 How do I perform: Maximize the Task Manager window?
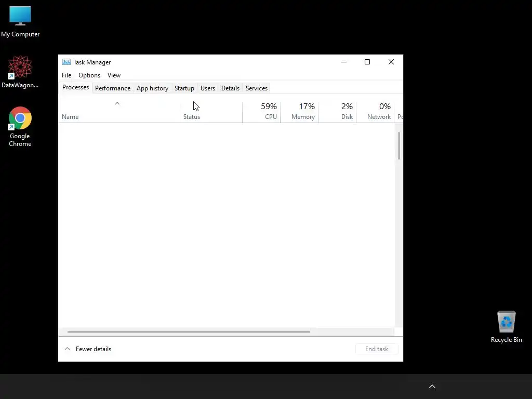[x=367, y=62]
